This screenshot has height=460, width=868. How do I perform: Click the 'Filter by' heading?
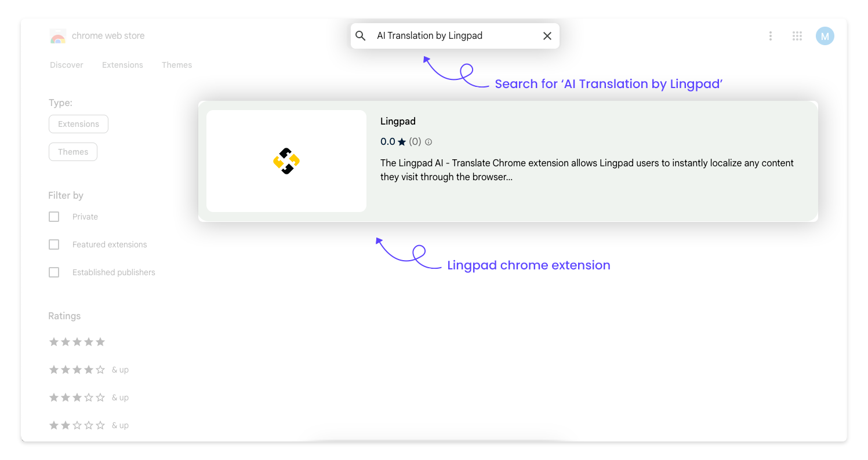click(x=66, y=196)
